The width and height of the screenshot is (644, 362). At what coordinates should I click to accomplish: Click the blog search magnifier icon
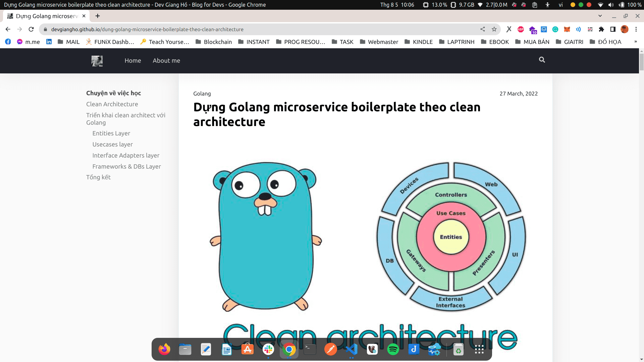(x=542, y=60)
